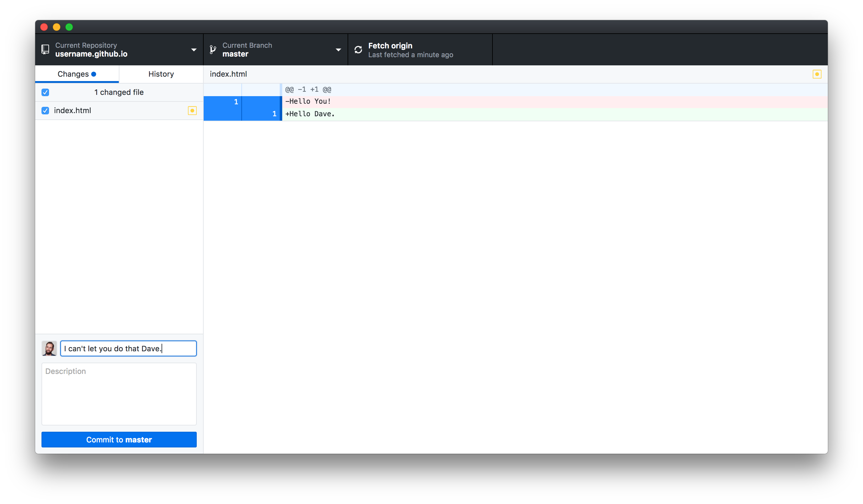Click the git branch icon

click(x=213, y=50)
